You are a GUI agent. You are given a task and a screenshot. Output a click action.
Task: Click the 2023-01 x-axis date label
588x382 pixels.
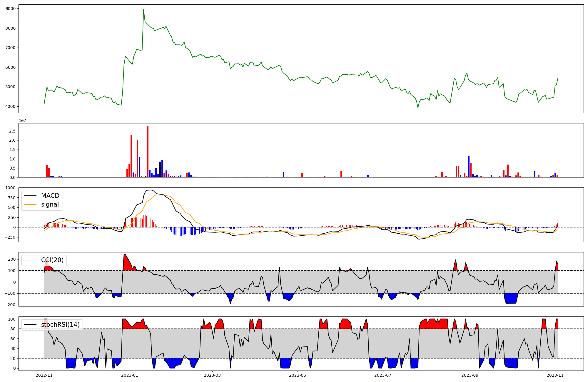click(130, 375)
